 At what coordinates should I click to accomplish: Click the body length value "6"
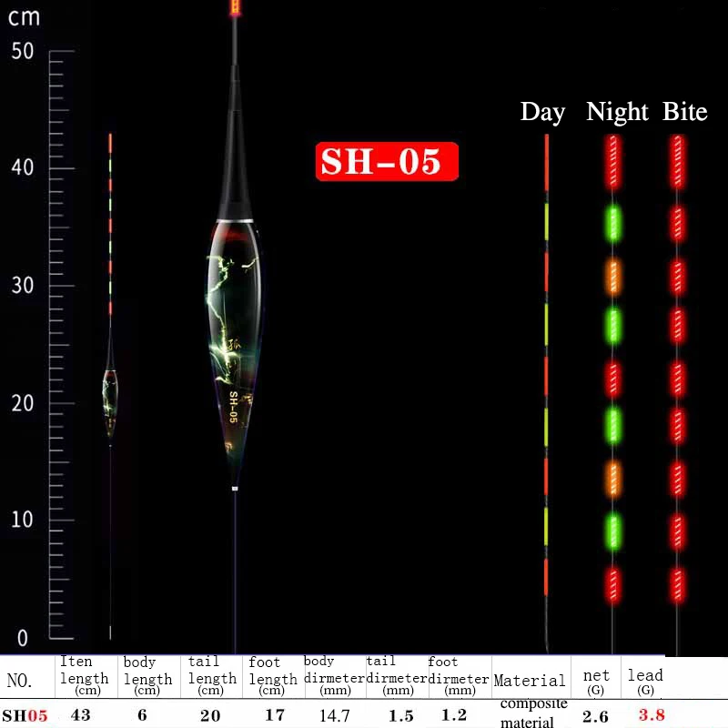point(142,715)
